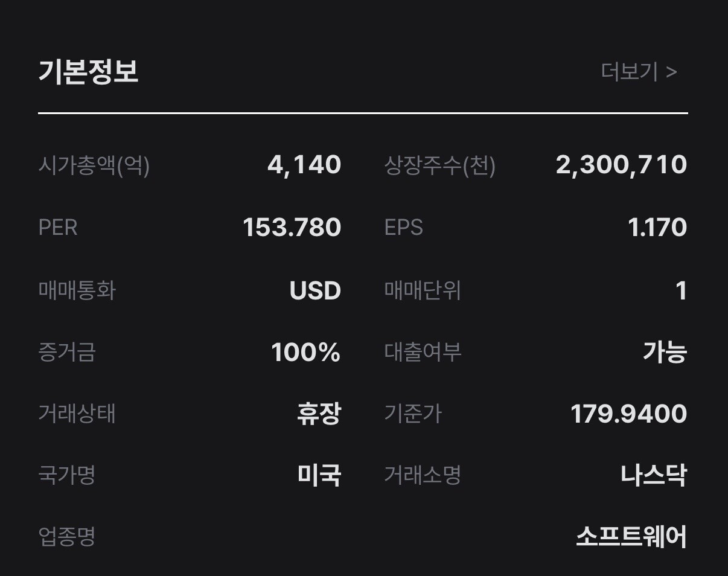Select the 상장주수(천) label
Image resolution: width=728 pixels, height=576 pixels.
click(440, 165)
